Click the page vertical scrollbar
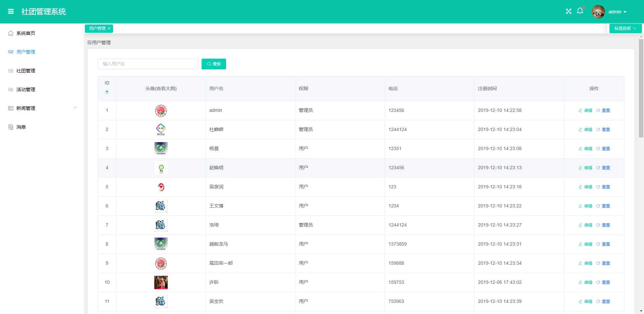This screenshot has height=314, width=644. pos(641,88)
